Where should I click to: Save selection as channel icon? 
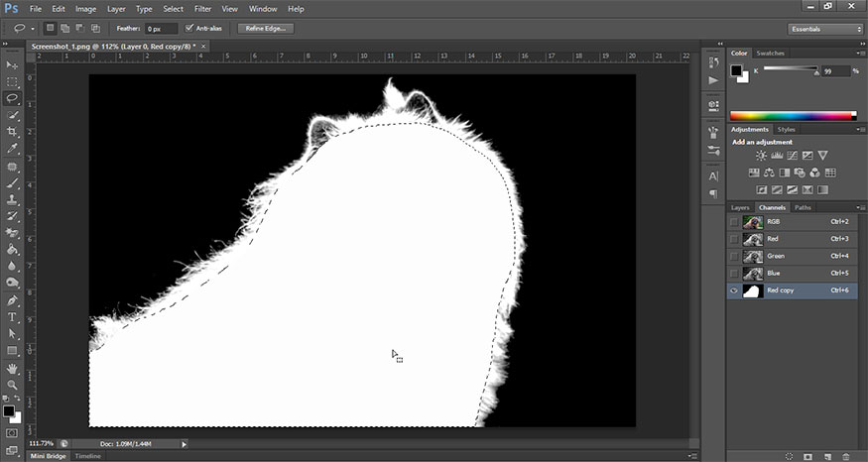tap(807, 456)
